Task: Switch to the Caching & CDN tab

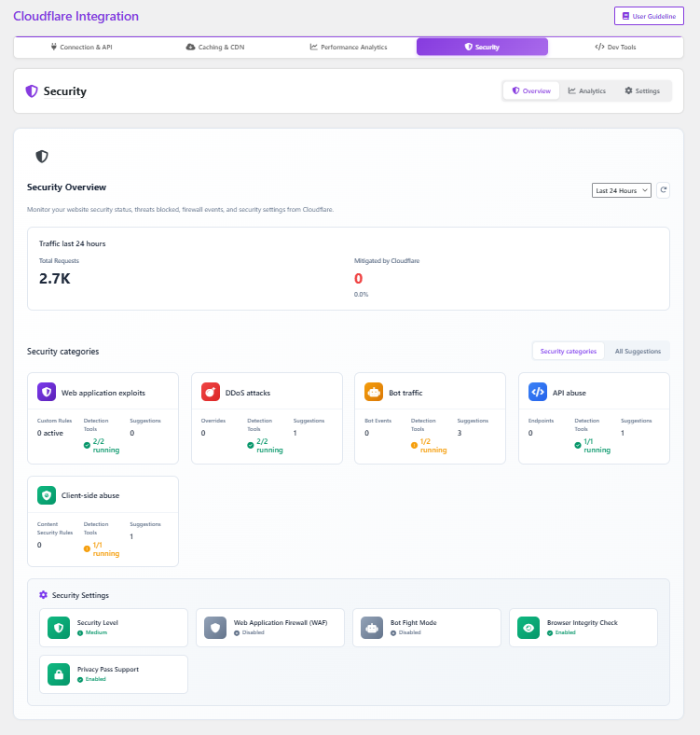Action: 215,47
